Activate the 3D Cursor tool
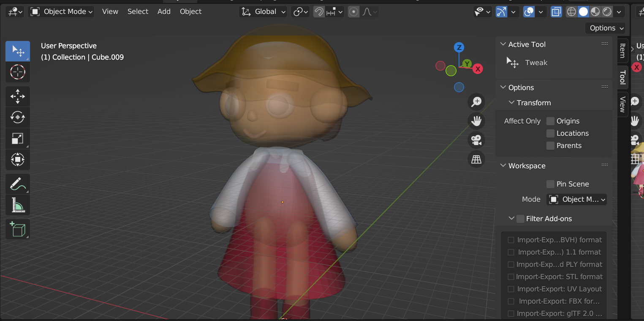 (18, 72)
